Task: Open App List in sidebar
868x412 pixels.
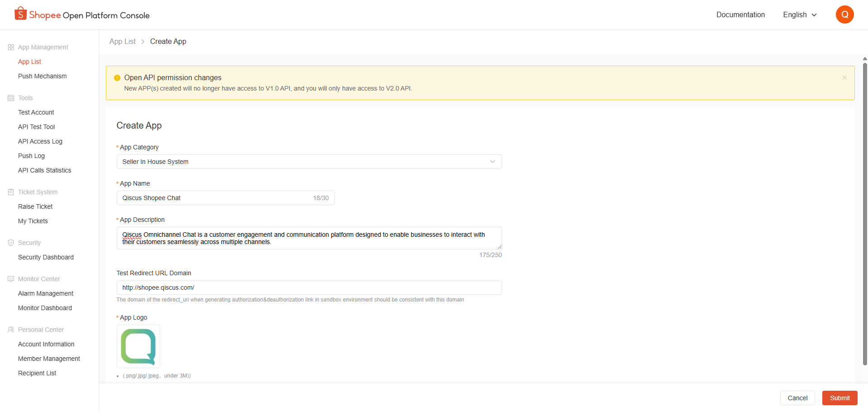Action: point(29,62)
